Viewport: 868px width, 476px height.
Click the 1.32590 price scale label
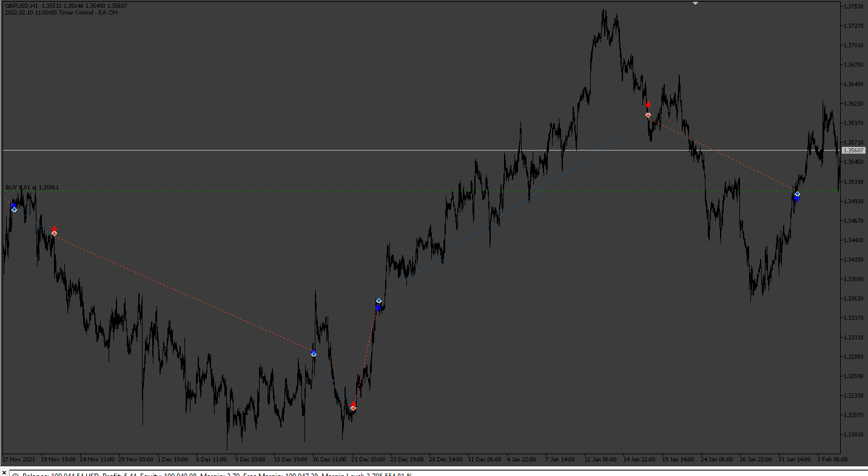point(853,376)
